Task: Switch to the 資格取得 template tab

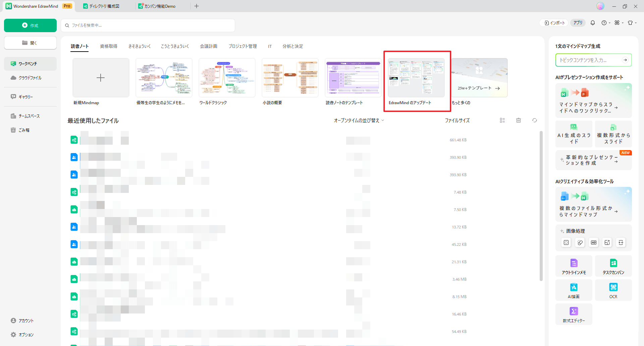Action: point(109,46)
